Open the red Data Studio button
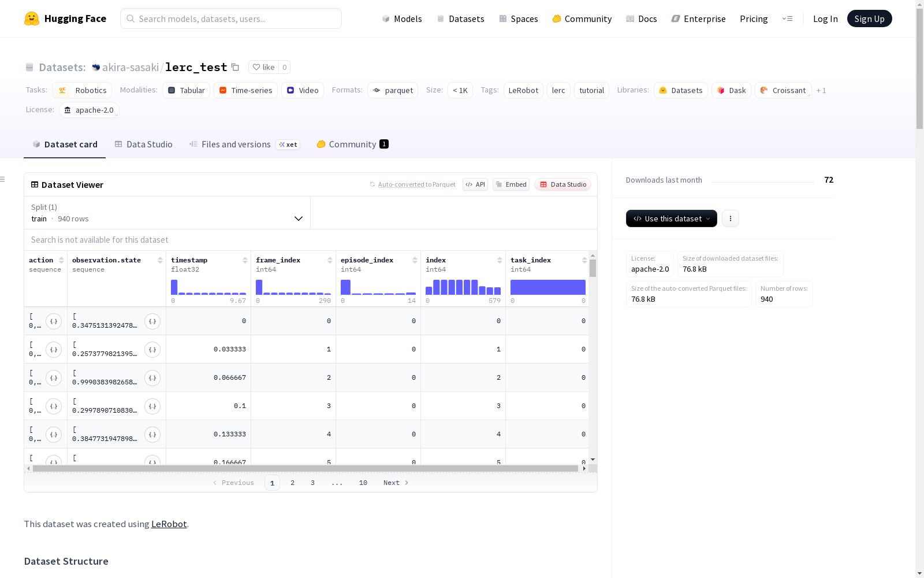Screen dimensions: 924x578 point(562,184)
